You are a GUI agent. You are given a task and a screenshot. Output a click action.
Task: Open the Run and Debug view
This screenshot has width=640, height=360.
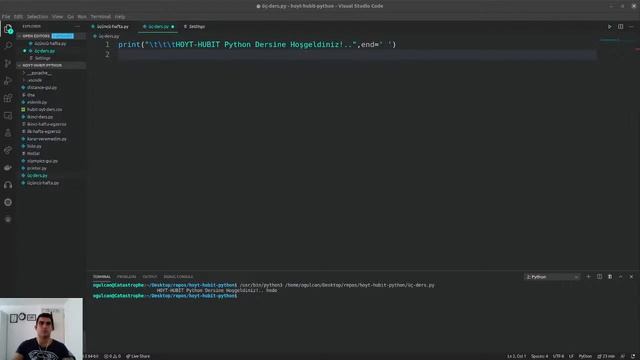tap(8, 80)
